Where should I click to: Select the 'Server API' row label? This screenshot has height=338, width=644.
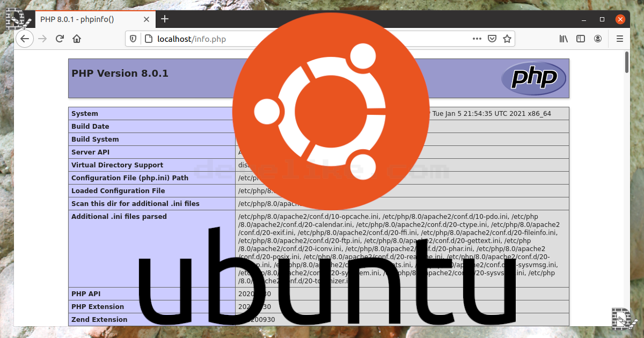pyautogui.click(x=91, y=152)
